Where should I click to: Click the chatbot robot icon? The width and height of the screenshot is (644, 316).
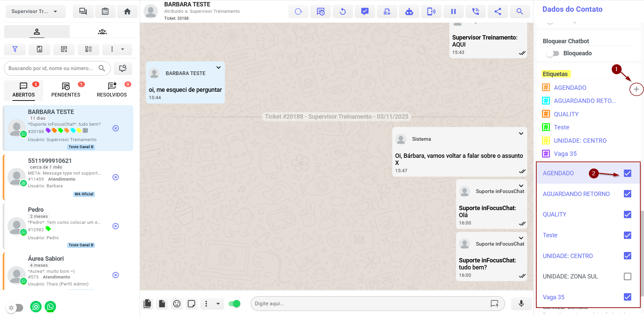409,11
